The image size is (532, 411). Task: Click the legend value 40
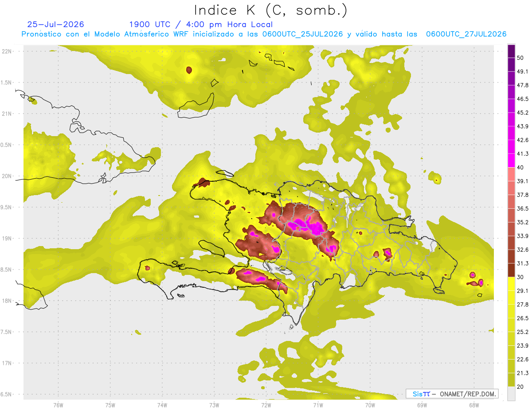[521, 168]
